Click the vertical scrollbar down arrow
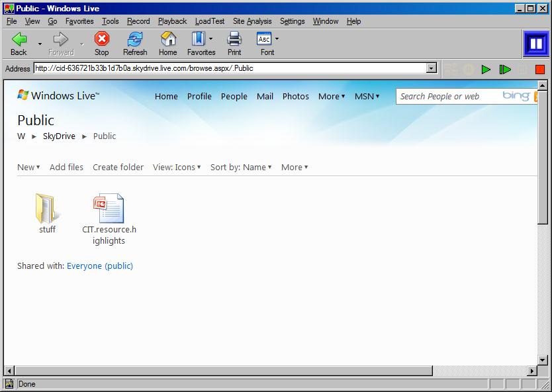Screen dimensions: 552x392 click(x=543, y=360)
